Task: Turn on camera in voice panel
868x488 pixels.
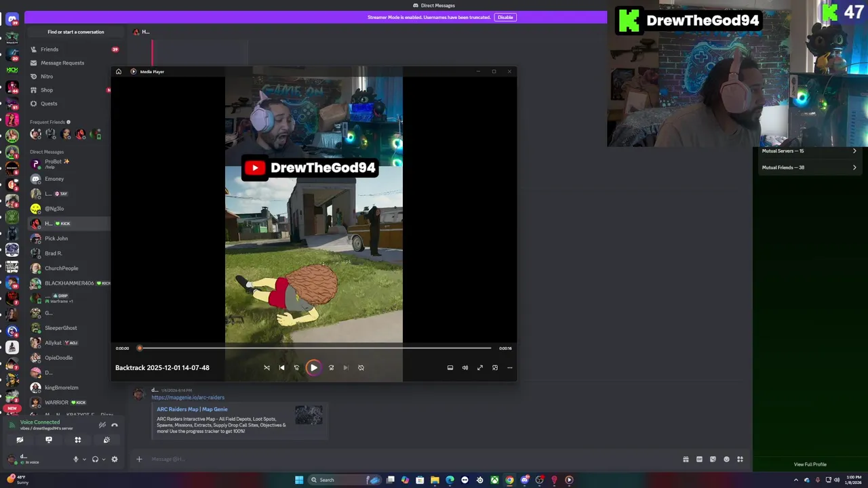Action: point(20,440)
